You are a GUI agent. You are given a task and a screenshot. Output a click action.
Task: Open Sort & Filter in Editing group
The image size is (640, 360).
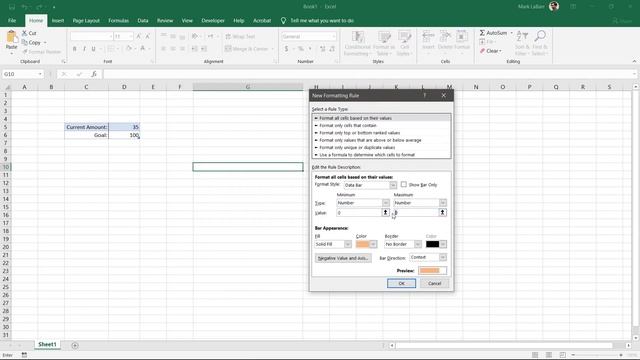click(x=522, y=43)
